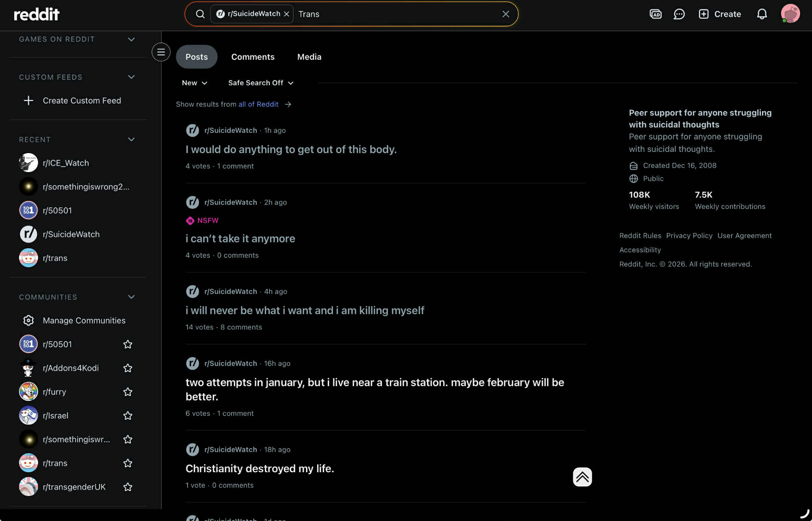
Task: Open user avatar profile menu
Action: pos(790,14)
